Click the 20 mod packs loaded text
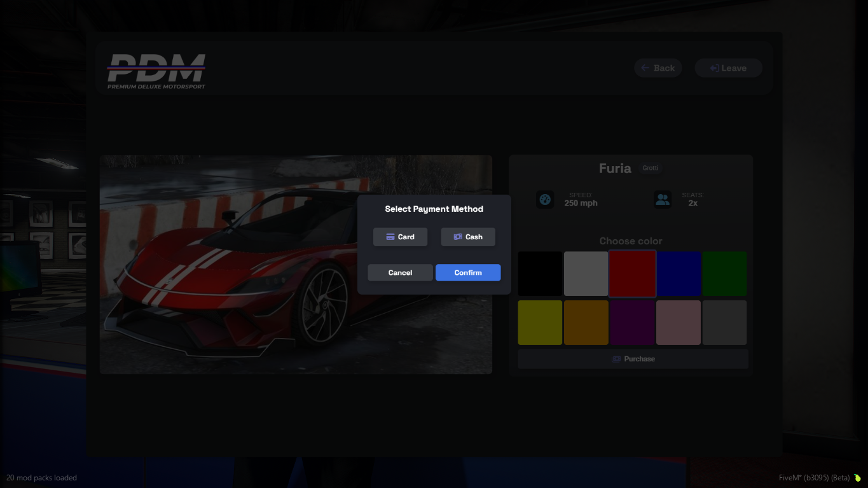Viewport: 868px width, 488px height. coord(41,478)
